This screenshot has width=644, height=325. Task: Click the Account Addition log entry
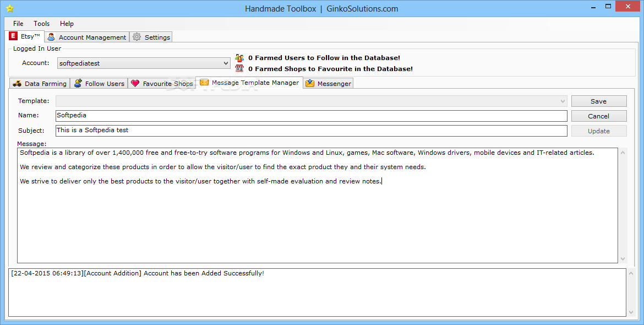138,273
